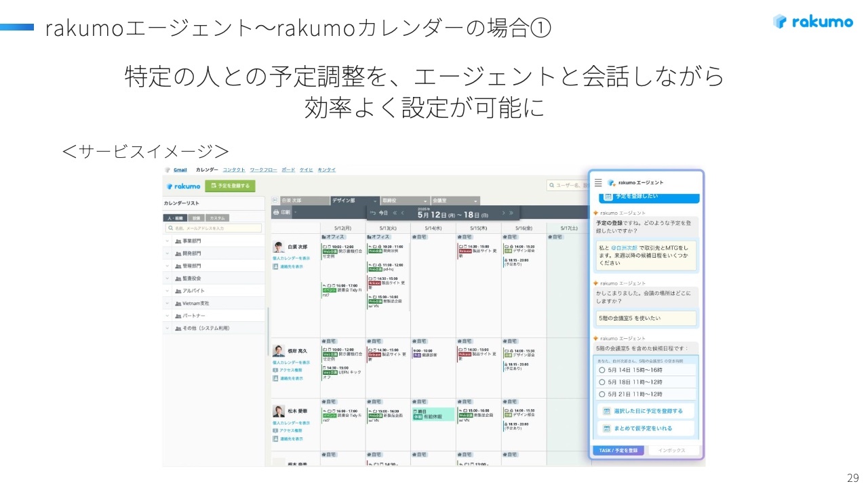Open the dropdown arrow next to 印刷
The image size is (868, 488).
[x=295, y=212]
